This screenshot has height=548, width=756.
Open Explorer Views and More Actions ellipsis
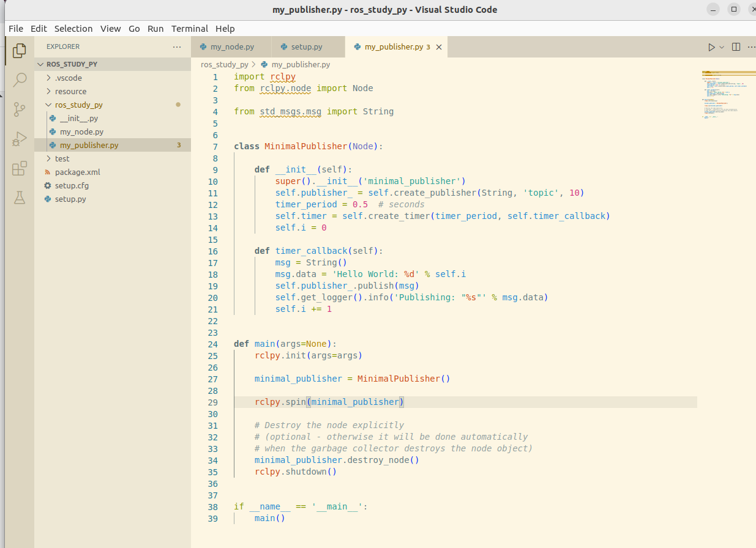pos(177,46)
